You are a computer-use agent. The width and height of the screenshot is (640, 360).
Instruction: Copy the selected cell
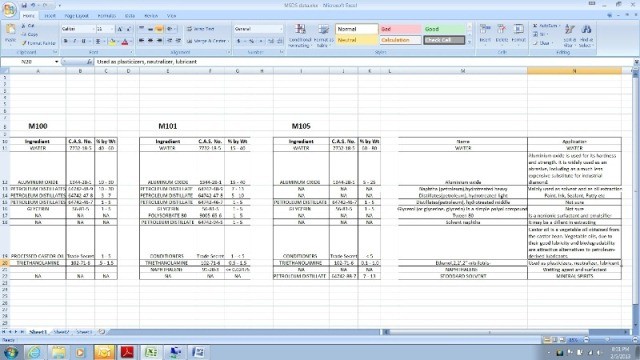point(30,34)
